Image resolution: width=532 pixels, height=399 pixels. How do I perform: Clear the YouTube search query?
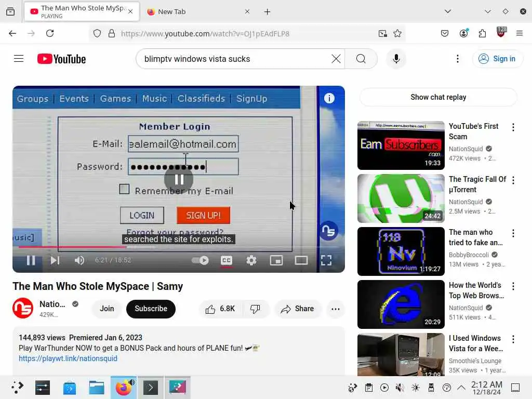(x=336, y=59)
